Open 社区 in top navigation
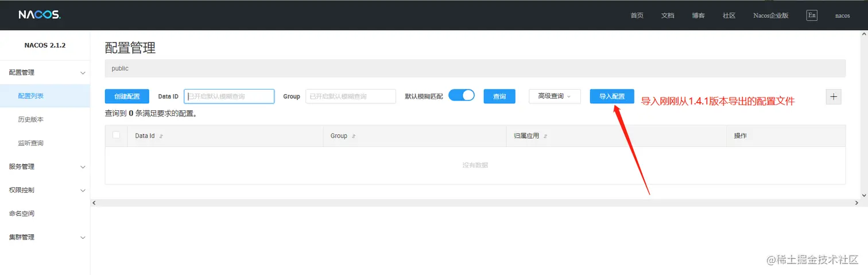The width and height of the screenshot is (868, 275). 729,16
